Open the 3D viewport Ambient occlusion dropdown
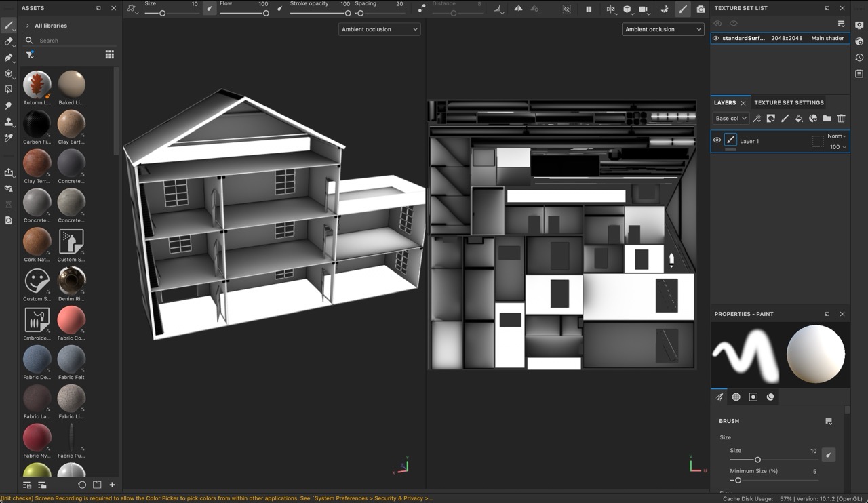The width and height of the screenshot is (868, 503). pyautogui.click(x=379, y=29)
